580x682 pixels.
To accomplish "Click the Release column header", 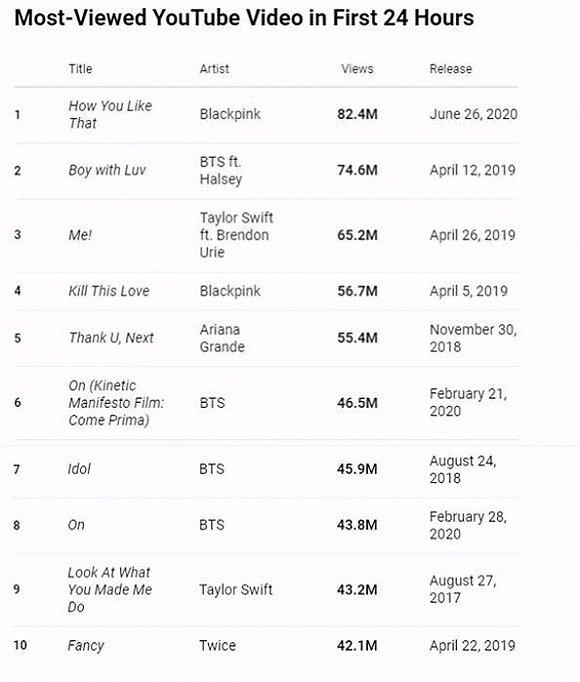I will coord(451,69).
